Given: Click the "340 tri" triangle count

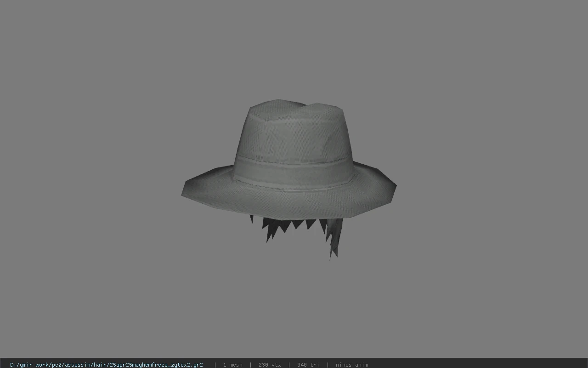Looking at the screenshot, I should point(308,365).
